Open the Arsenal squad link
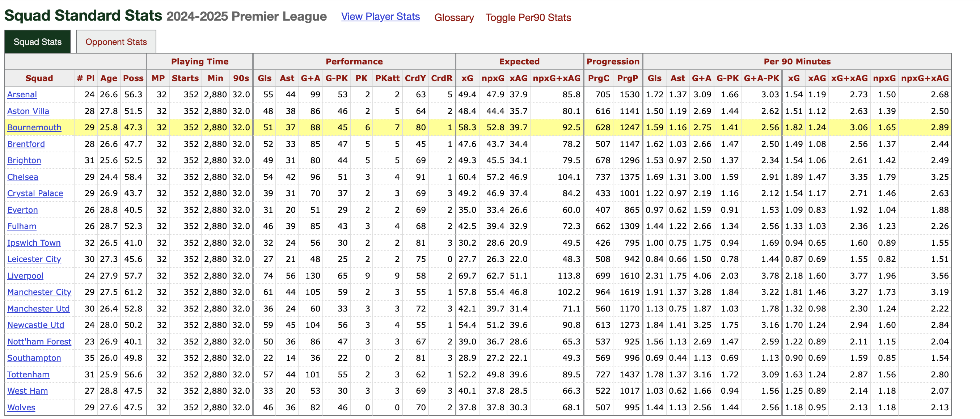This screenshot has height=419, width=980. point(22,95)
